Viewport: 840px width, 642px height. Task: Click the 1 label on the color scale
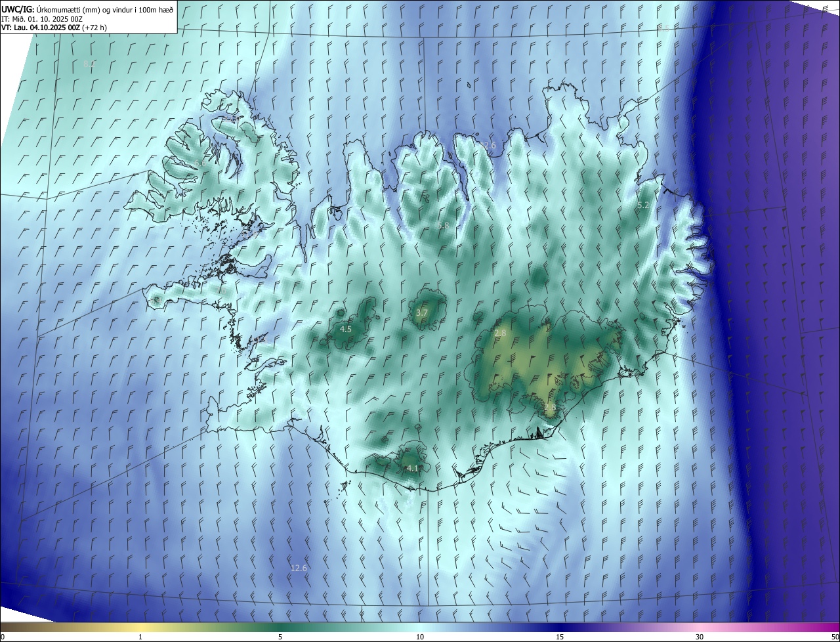tap(140, 637)
